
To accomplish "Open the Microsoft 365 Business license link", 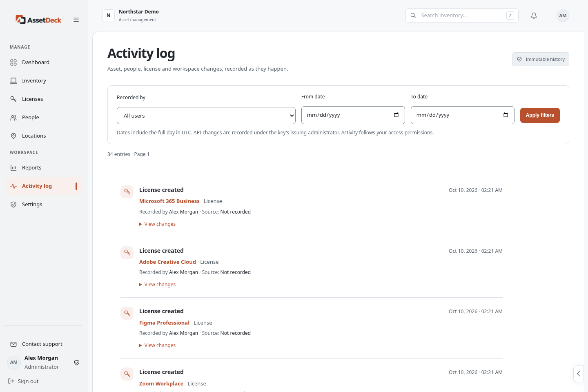I will pyautogui.click(x=169, y=201).
